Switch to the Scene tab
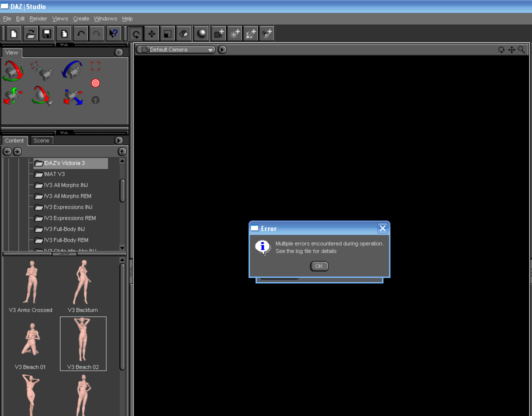 pos(41,140)
